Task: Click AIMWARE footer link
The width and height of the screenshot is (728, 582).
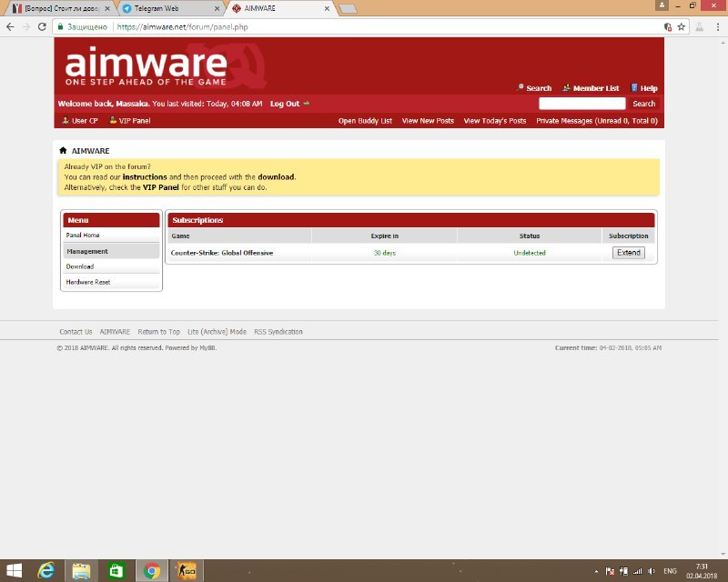Action: pyautogui.click(x=115, y=332)
